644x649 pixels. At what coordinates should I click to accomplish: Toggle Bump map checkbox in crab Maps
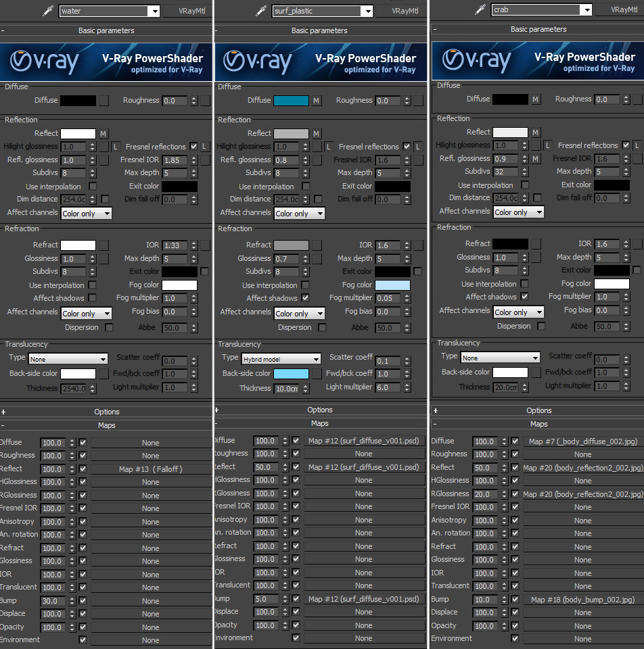(515, 599)
